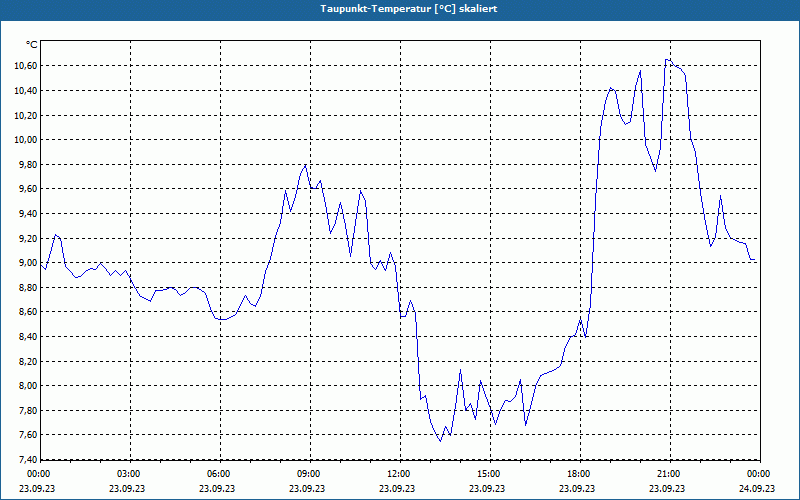Select the 23.09.23 date under 09:00
800x500 pixels.
point(307,488)
